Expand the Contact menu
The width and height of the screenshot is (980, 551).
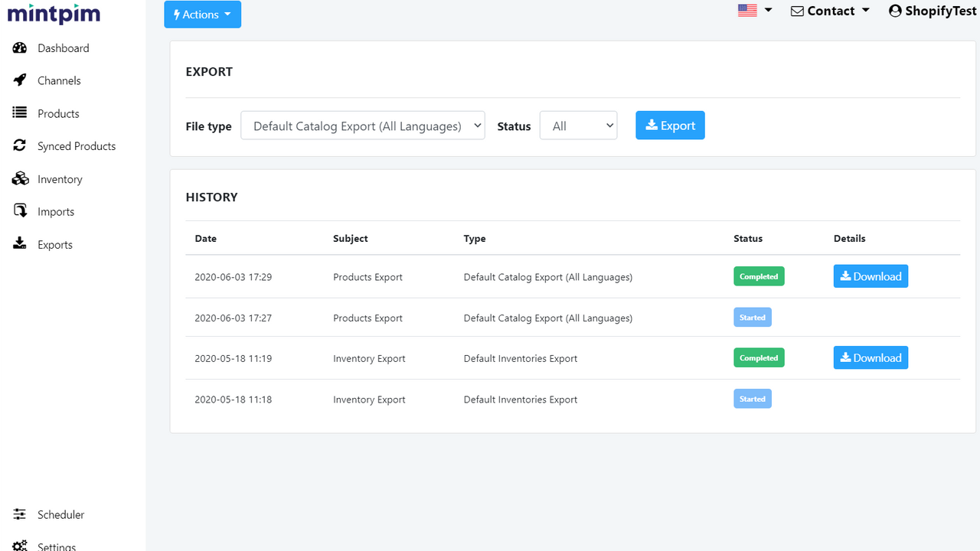click(830, 11)
